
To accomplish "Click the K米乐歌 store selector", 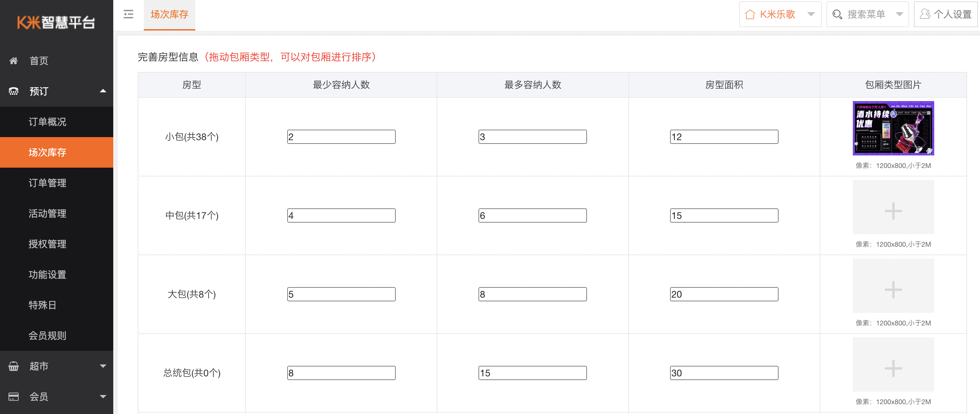I will 780,15.
